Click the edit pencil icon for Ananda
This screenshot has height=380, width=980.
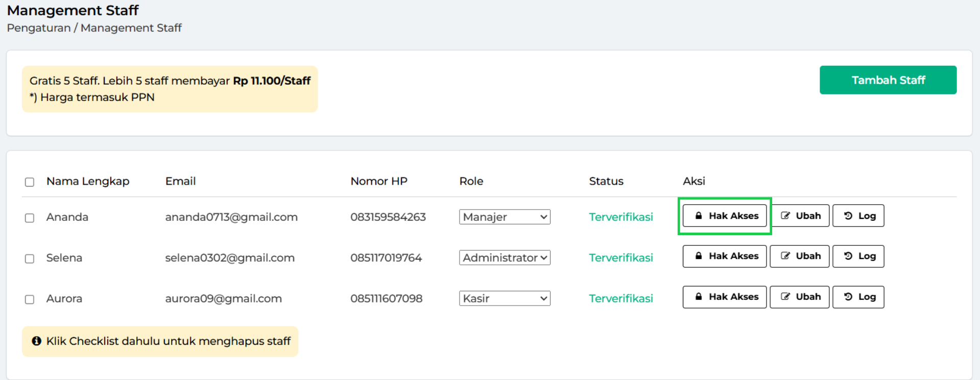[x=785, y=216]
